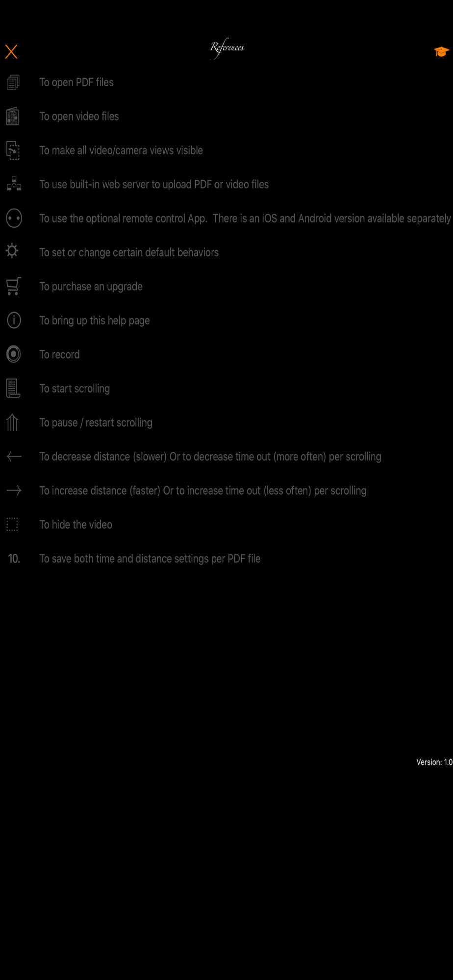Select the make all views visible icon
This screenshot has width=453, height=980.
click(x=13, y=150)
